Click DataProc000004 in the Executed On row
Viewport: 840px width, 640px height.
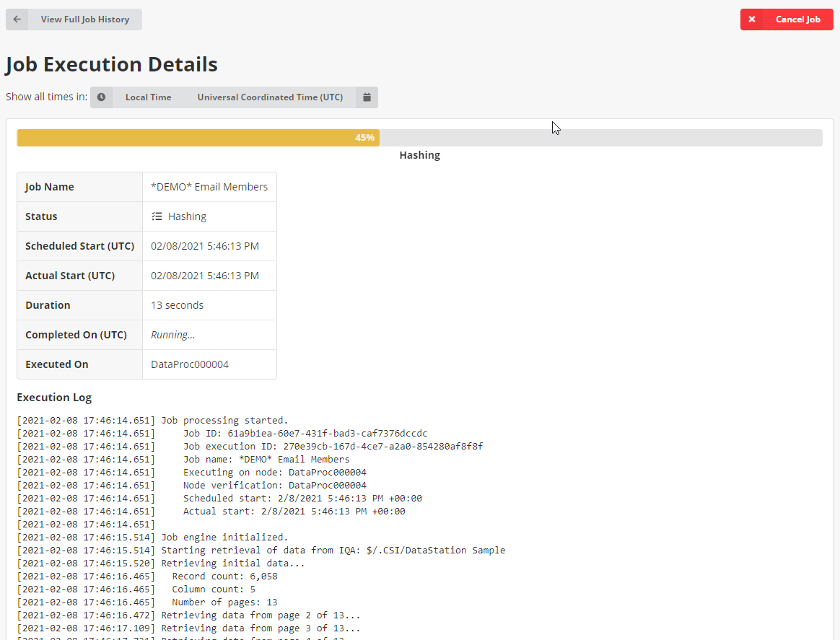pos(190,364)
